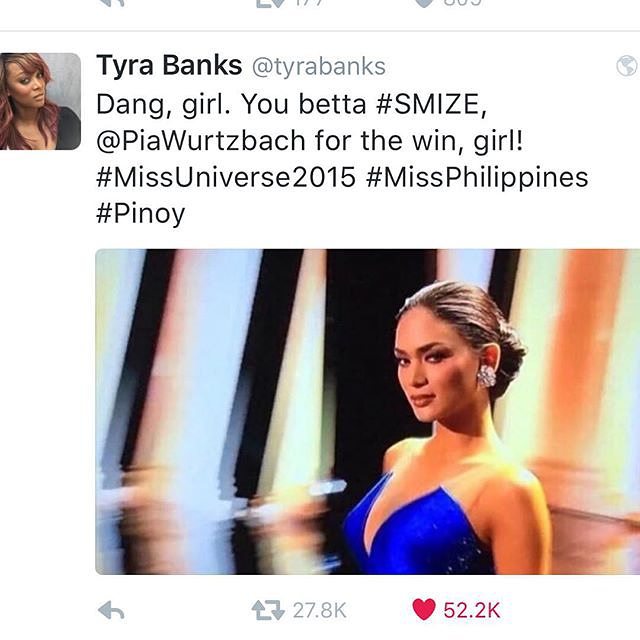
Task: Open the #MissUniverse2015 hashtag
Action: coord(226,177)
